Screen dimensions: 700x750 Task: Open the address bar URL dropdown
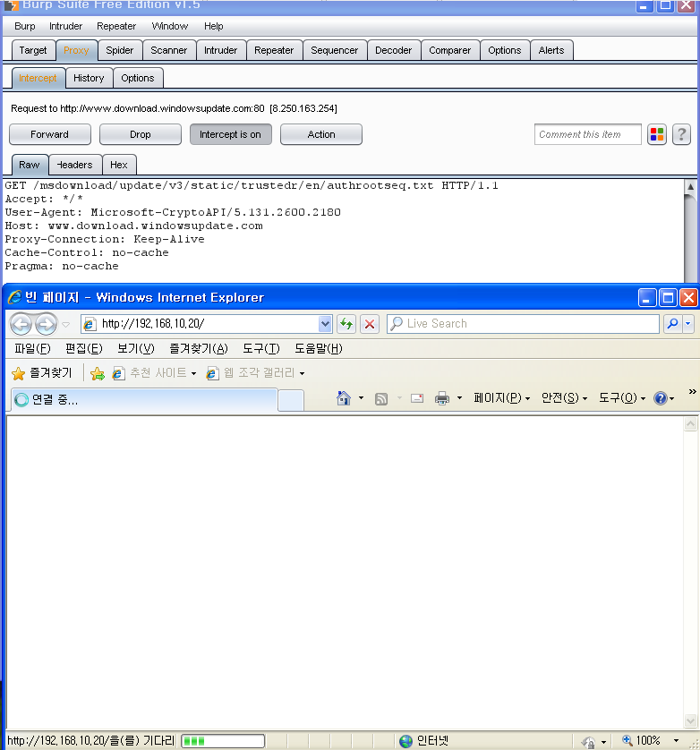point(325,324)
